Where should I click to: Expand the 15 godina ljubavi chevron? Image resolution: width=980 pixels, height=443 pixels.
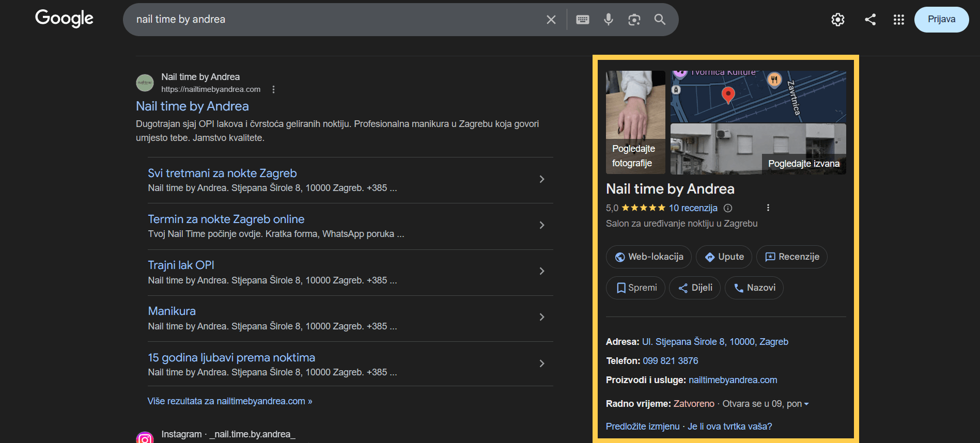pos(542,363)
